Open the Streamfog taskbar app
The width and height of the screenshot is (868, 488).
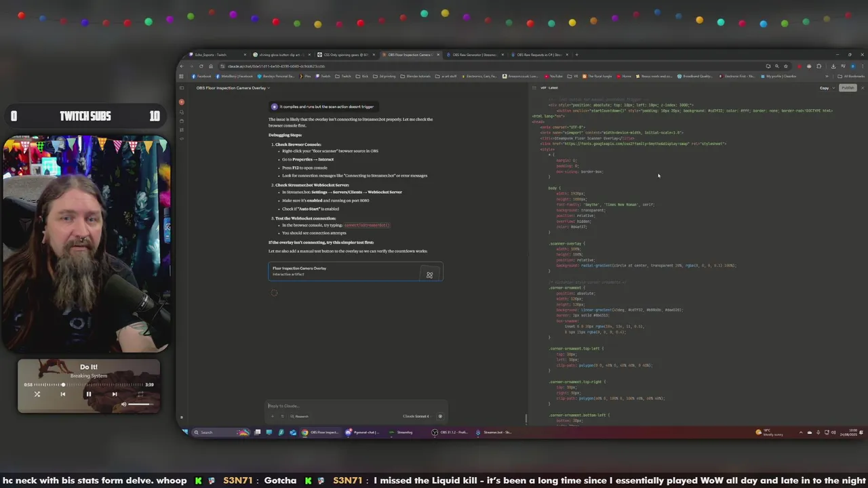coord(401,432)
